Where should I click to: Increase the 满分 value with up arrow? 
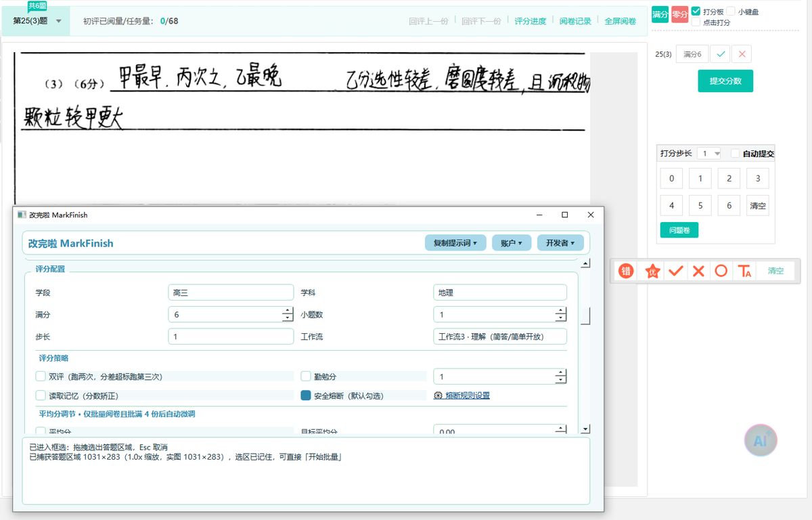pos(287,311)
